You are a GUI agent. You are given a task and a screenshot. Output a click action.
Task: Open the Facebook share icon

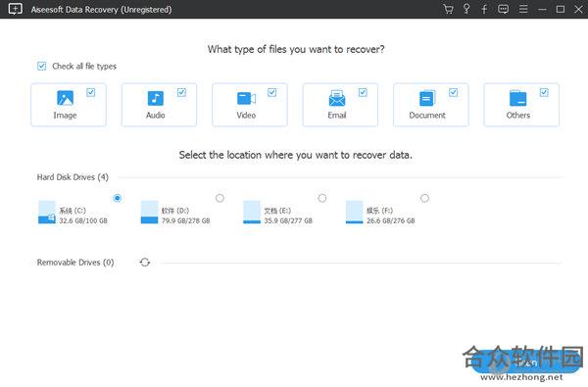click(x=484, y=9)
